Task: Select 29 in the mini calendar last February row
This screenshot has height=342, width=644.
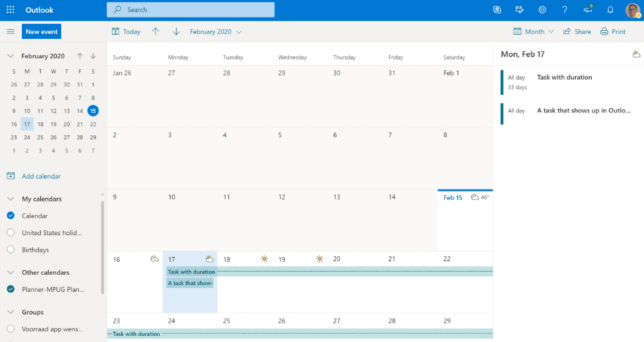Action: click(x=93, y=137)
